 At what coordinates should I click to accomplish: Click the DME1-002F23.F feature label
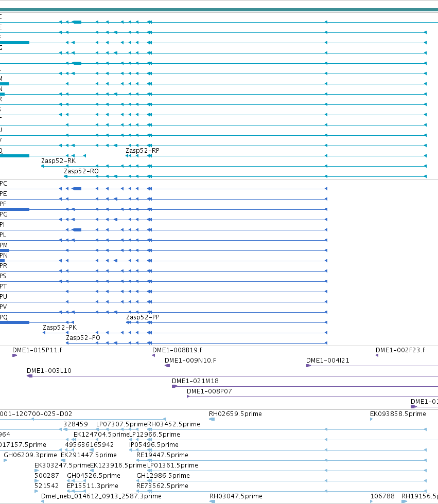coord(400,350)
